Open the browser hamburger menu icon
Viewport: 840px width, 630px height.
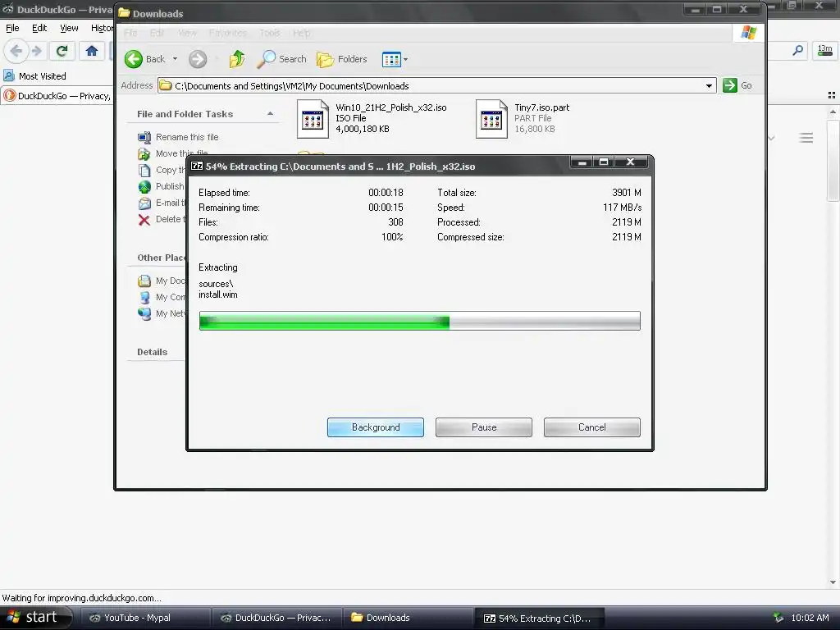coord(806,138)
